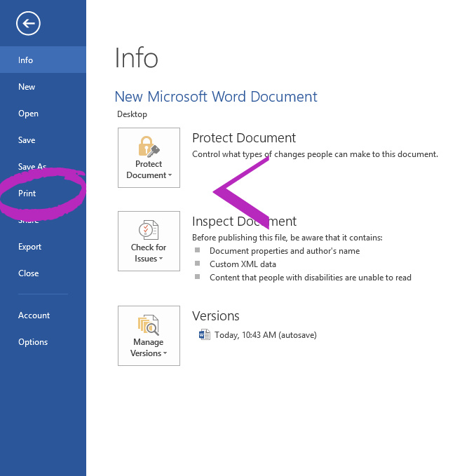
Task: Open the New document page
Action: coord(27,87)
